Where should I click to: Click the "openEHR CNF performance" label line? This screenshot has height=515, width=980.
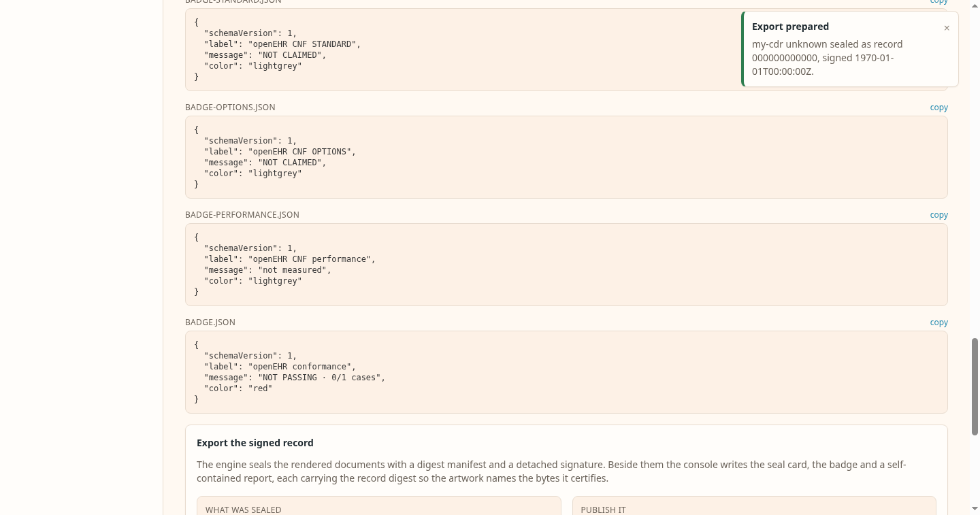290,259
